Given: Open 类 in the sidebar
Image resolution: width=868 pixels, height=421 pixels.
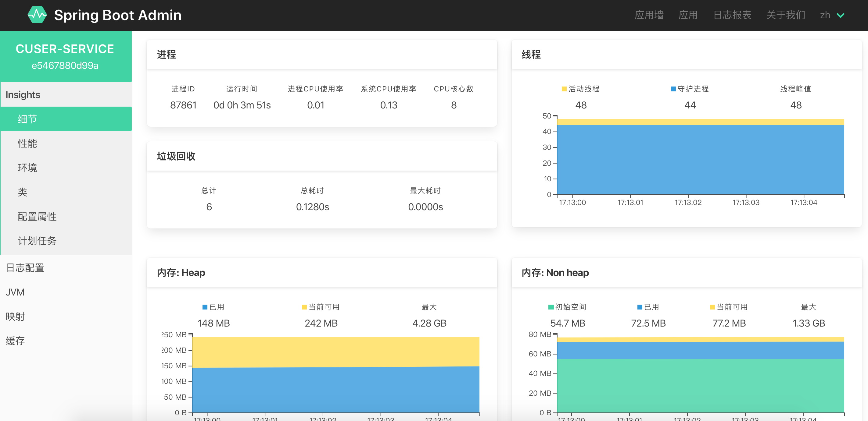Looking at the screenshot, I should pyautogui.click(x=66, y=192).
